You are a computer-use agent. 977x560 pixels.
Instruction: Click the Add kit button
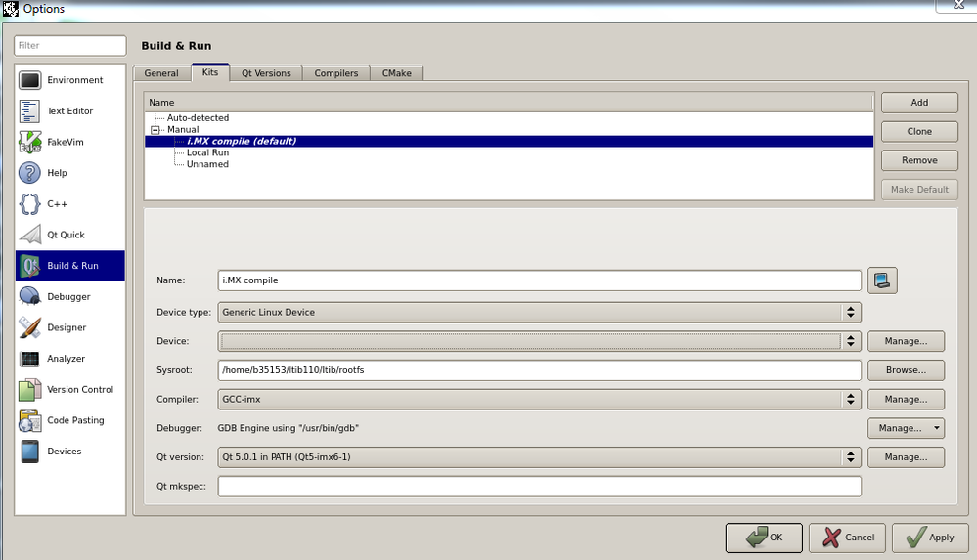(919, 103)
